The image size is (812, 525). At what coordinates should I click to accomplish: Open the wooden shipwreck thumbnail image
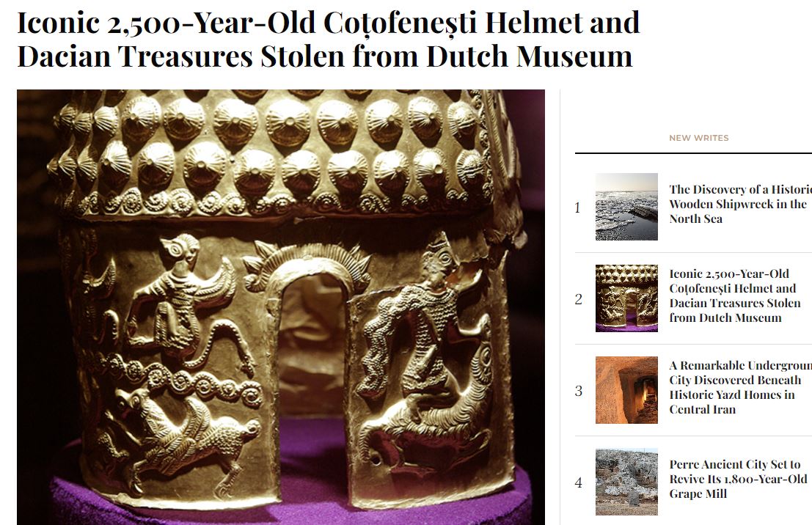pos(626,207)
